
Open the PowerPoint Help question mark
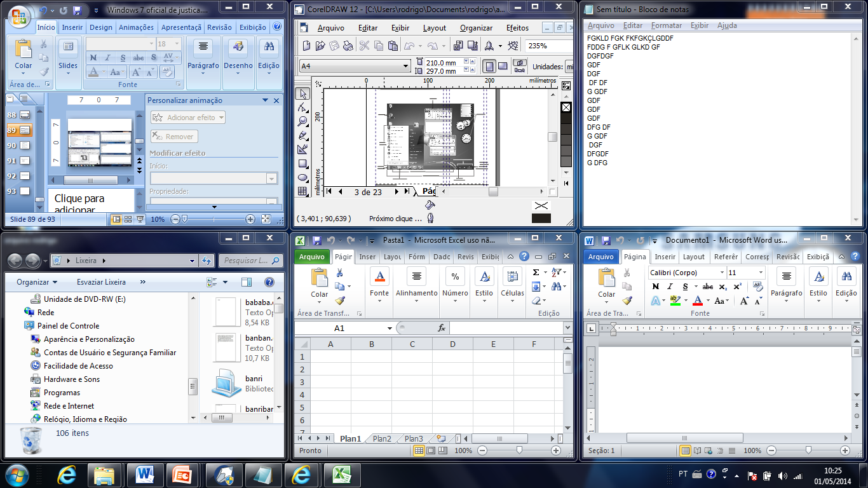[x=278, y=27]
